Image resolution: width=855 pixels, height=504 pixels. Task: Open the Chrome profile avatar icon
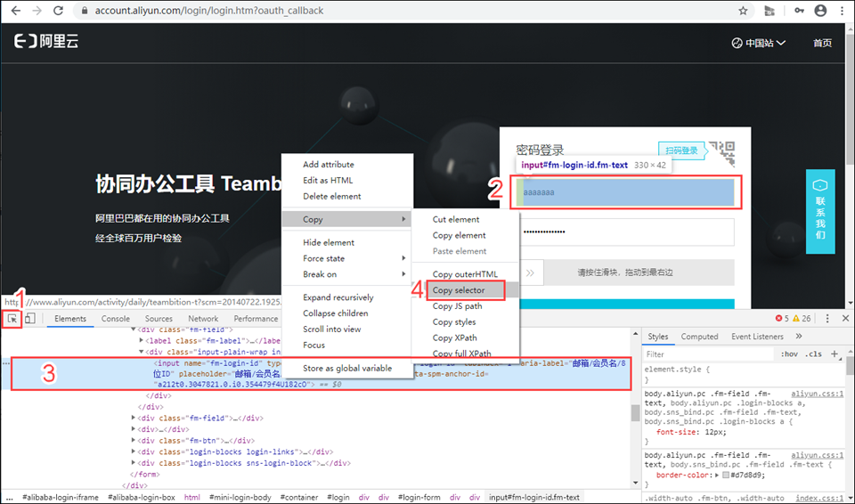(x=819, y=11)
